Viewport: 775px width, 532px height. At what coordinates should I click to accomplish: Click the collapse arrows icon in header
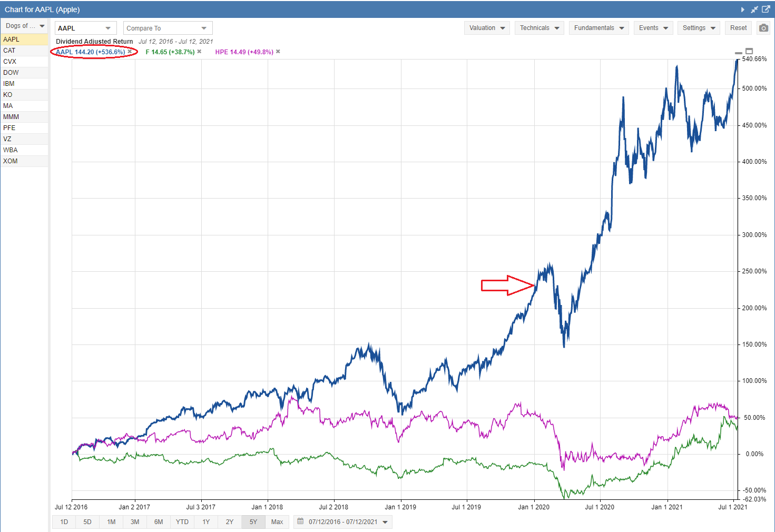(754, 9)
